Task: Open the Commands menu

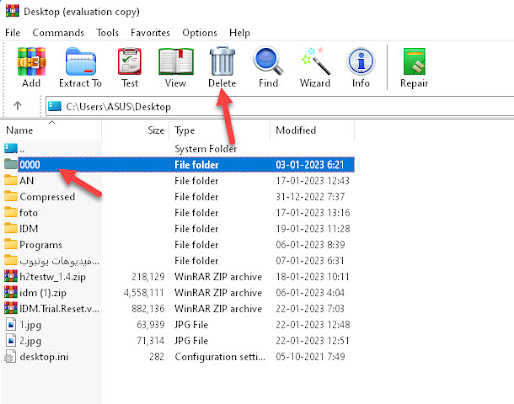Action: [x=58, y=33]
